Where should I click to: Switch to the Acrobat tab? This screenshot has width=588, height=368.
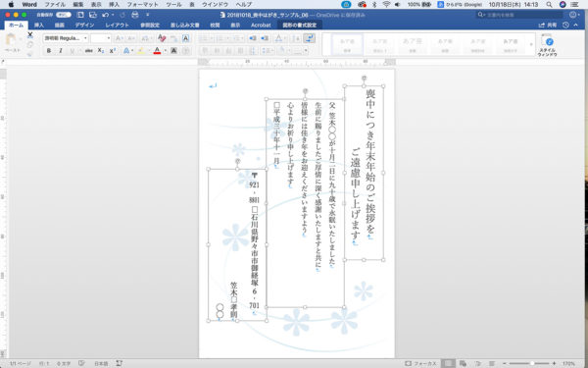pyautogui.click(x=261, y=26)
